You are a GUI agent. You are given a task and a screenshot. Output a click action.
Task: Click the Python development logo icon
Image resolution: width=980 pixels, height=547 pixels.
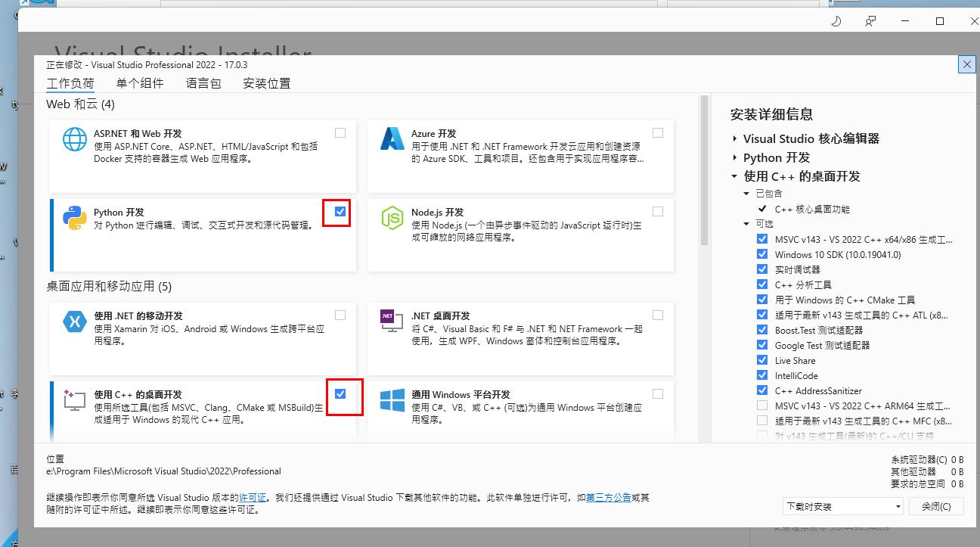coord(75,218)
